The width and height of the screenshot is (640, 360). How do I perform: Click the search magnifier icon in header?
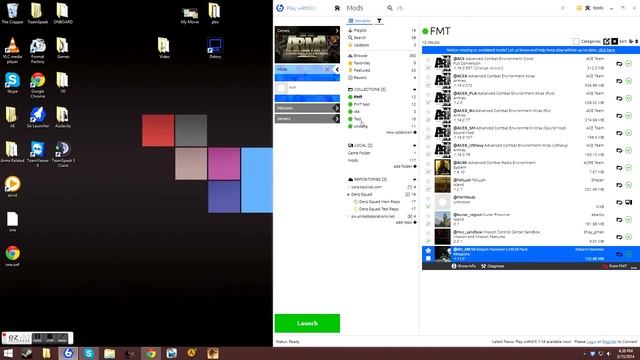click(x=390, y=8)
